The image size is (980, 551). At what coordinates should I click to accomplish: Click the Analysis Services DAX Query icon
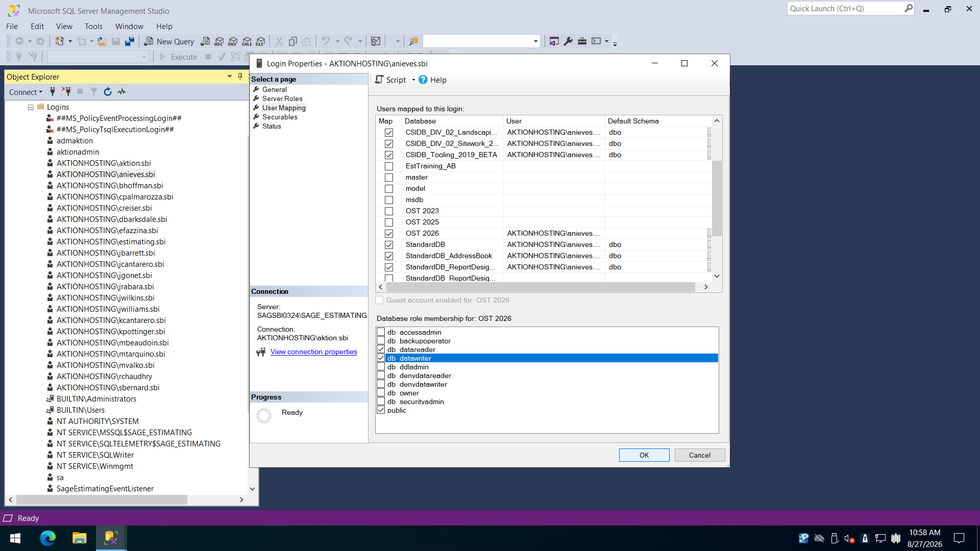[260, 41]
